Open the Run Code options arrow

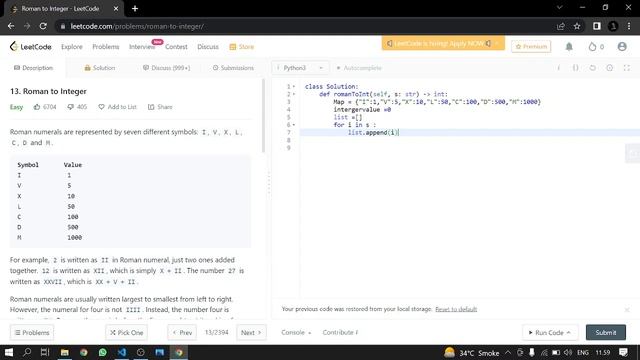(569, 333)
